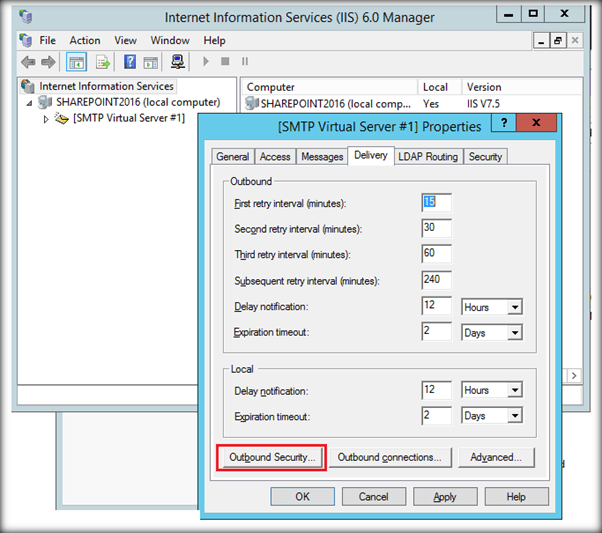
Task: Open the Outbound Security settings
Action: point(272,457)
